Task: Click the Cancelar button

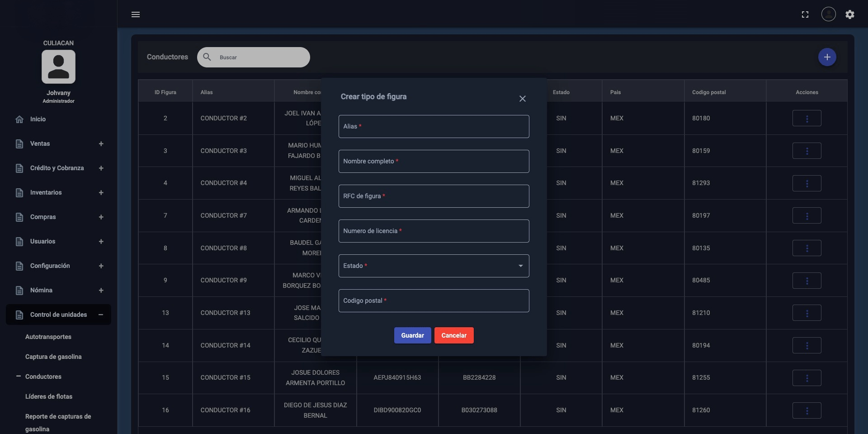Action: click(454, 335)
